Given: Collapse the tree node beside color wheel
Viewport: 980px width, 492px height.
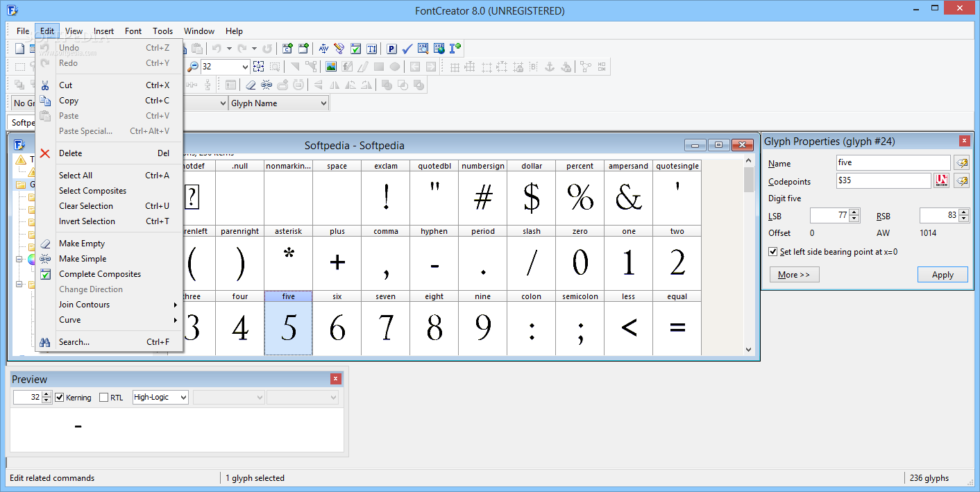Looking at the screenshot, I should 19,260.
